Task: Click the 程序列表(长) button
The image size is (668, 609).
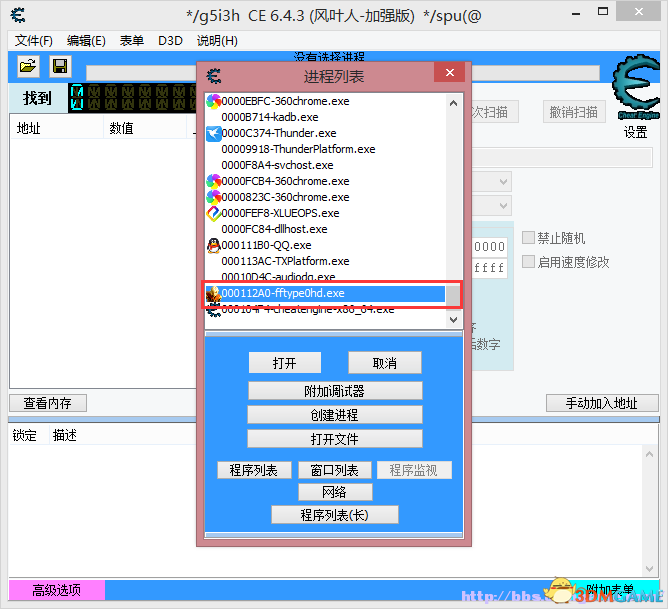Action: click(335, 515)
